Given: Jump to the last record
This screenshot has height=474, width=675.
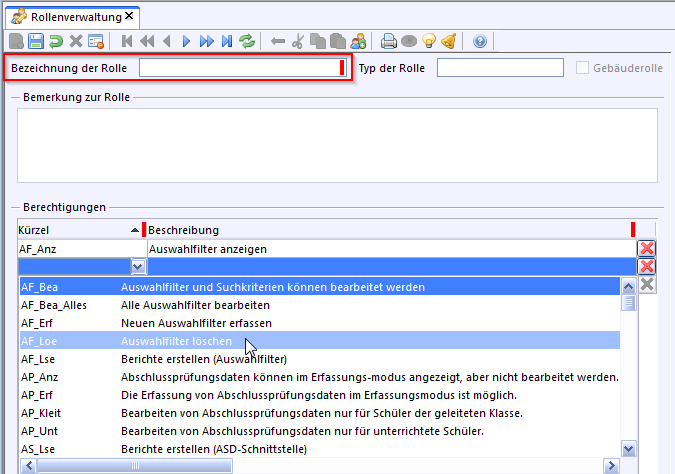Looking at the screenshot, I should pyautogui.click(x=227, y=41).
